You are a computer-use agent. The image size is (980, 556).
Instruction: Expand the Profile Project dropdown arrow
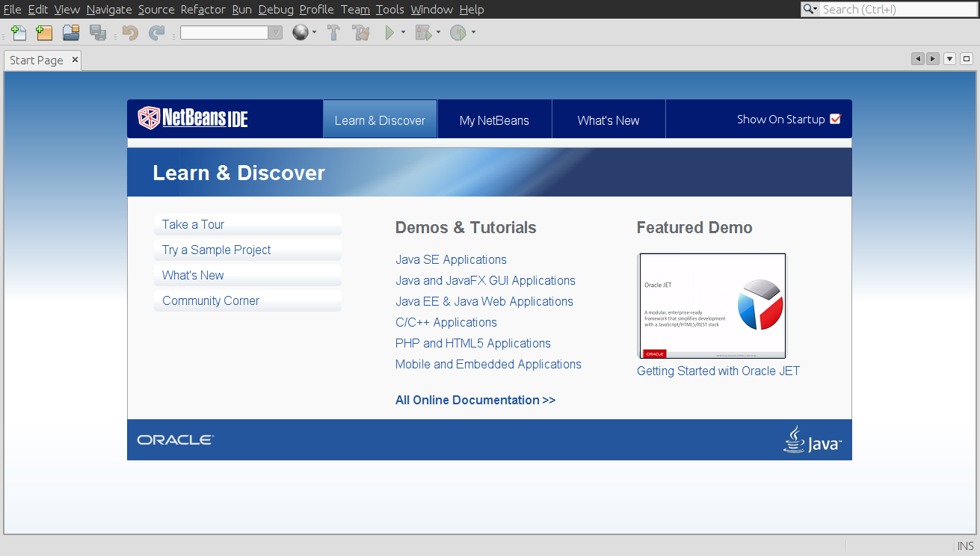473,33
